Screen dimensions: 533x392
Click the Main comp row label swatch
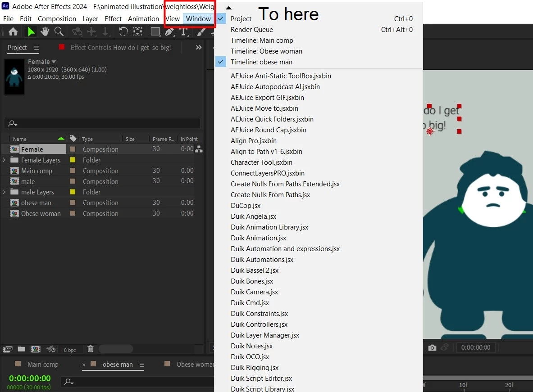click(73, 171)
